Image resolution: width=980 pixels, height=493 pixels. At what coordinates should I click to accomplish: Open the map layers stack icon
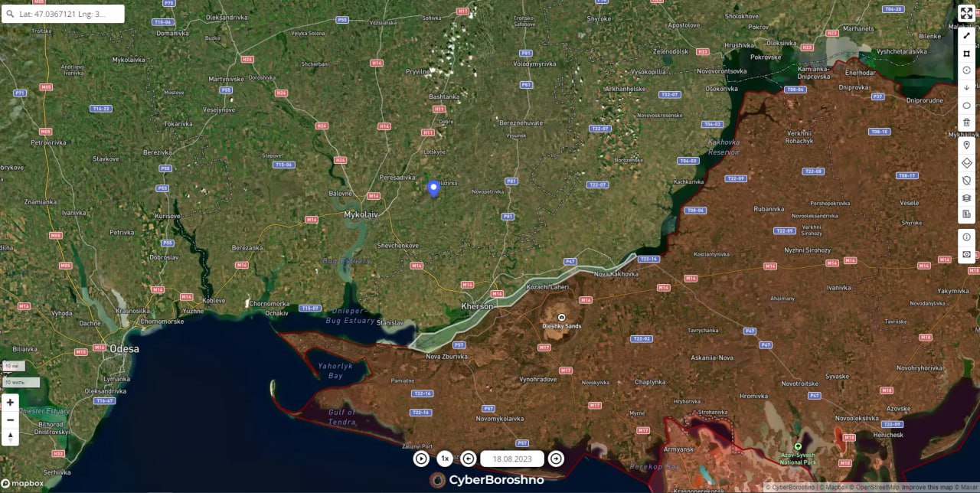click(x=966, y=198)
